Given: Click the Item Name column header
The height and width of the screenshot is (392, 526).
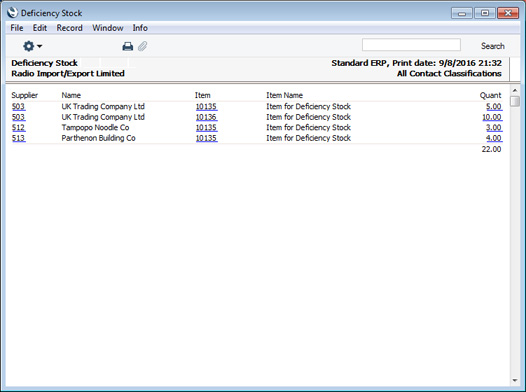Looking at the screenshot, I should (284, 95).
